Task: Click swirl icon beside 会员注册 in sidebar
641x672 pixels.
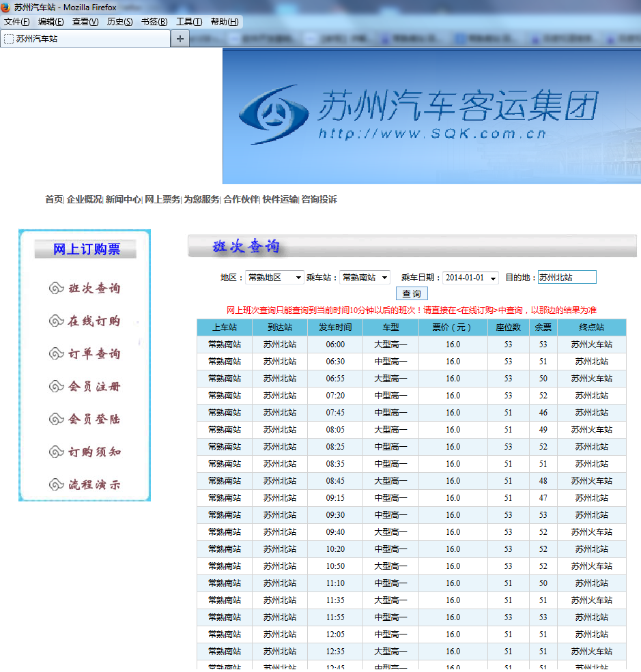Action: point(56,386)
